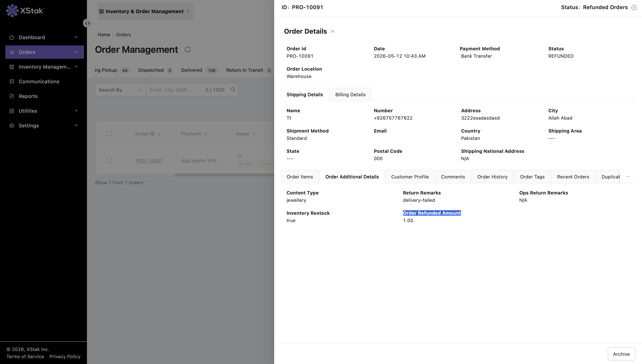Select the Delivered status tab
Screen dimensions: 642x364
click(199, 70)
